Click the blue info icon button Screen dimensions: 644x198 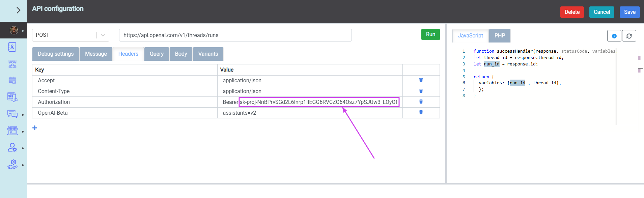[614, 36]
